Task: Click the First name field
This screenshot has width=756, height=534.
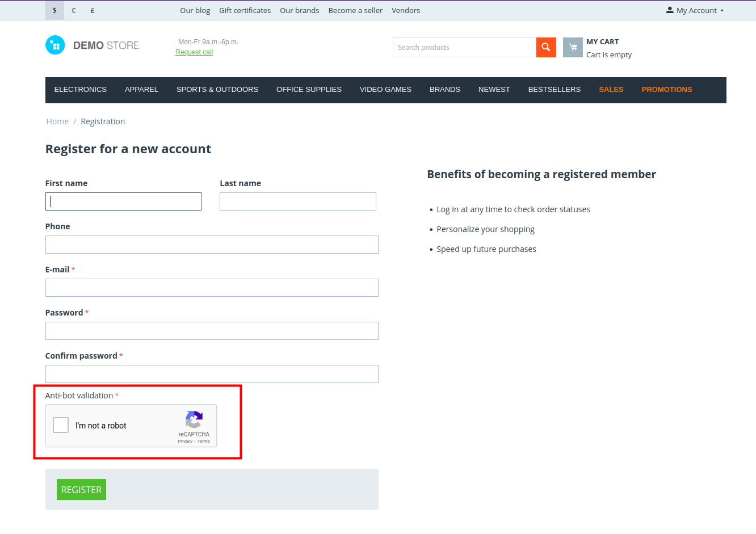Action: point(123,201)
